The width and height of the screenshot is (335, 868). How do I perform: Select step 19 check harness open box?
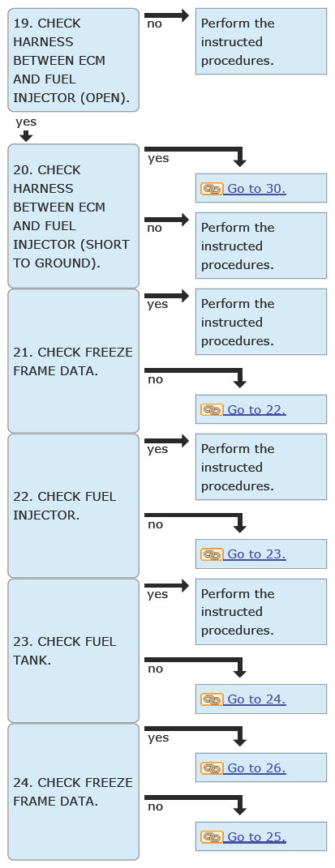(73, 60)
